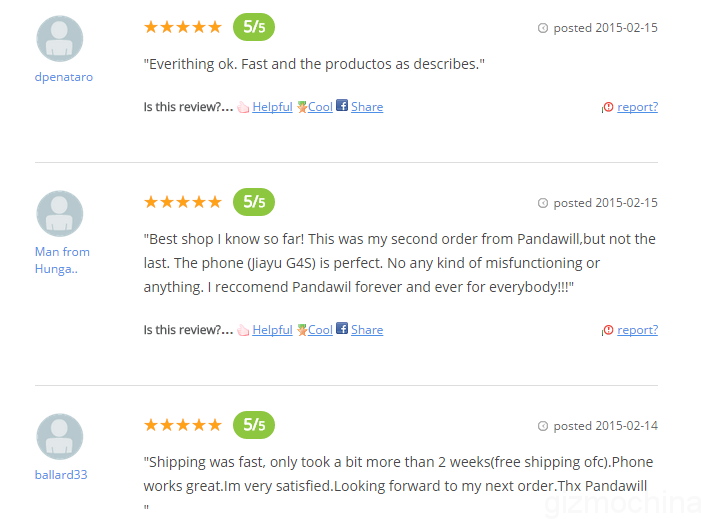Click Cool icon in dpenataro's review
The image size is (701, 519).
[x=301, y=107]
